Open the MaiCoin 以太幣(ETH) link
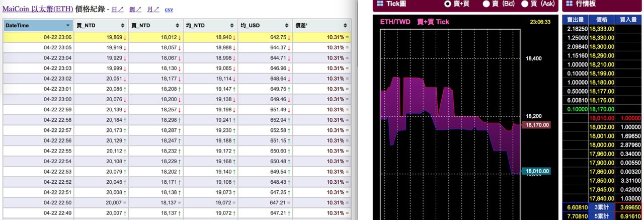 click(37, 9)
